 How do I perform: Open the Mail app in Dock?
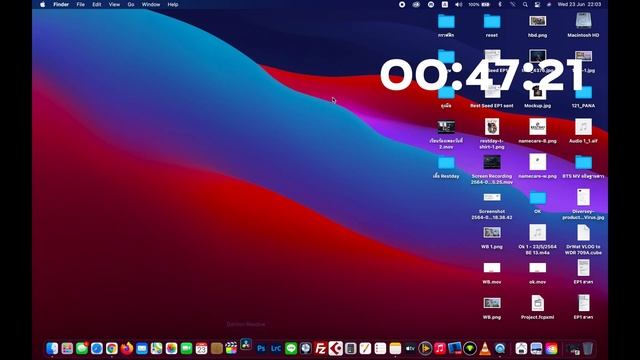(x=142, y=348)
